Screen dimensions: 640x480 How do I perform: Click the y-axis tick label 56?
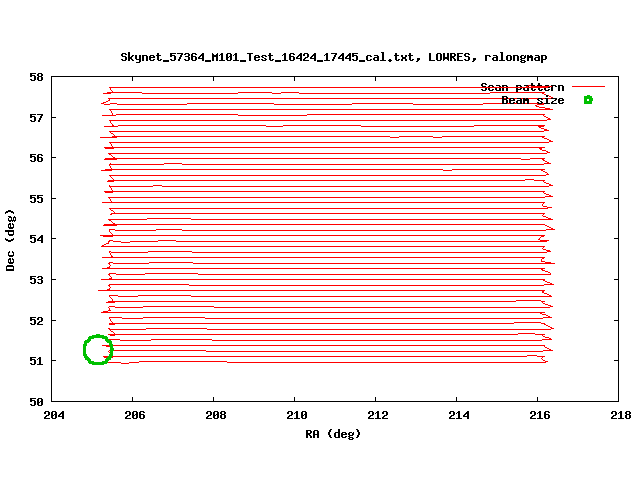36,158
